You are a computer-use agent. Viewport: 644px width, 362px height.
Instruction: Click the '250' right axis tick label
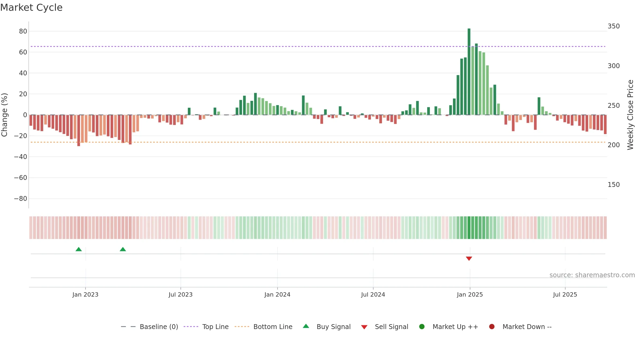[x=614, y=106]
